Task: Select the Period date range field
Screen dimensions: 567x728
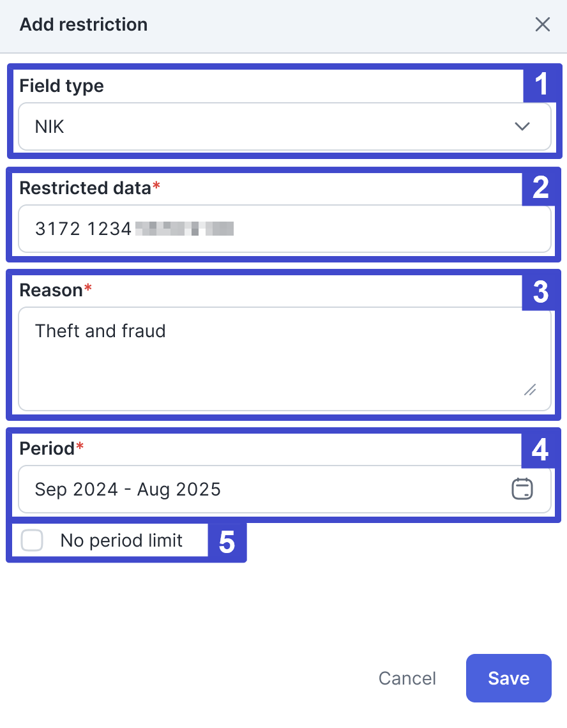Action: (x=285, y=489)
